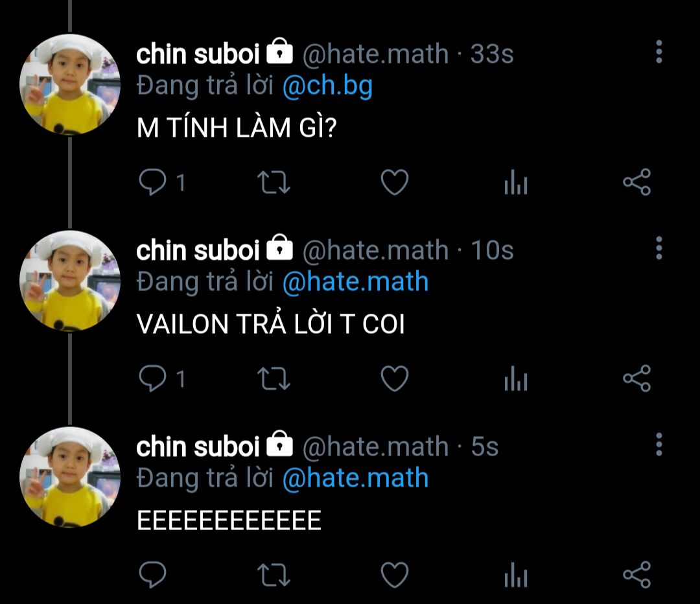Screen dimensions: 700x604
Task: Open chin suboi name on the 5s tweet
Action: tap(198, 447)
